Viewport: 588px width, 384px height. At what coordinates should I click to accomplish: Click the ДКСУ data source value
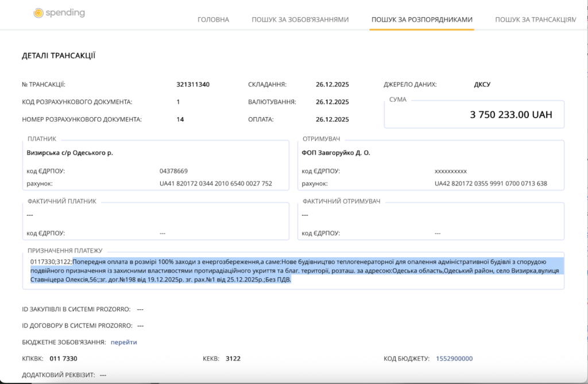[482, 84]
